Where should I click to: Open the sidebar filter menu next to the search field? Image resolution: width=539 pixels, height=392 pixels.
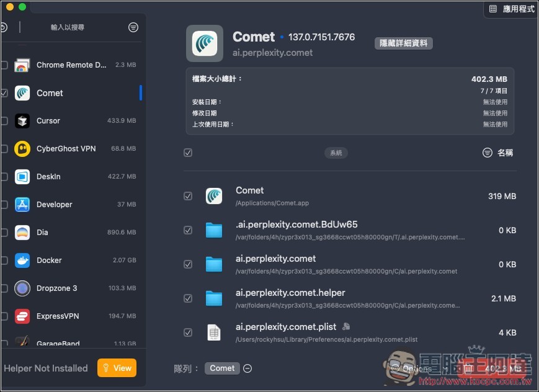pyautogui.click(x=133, y=27)
